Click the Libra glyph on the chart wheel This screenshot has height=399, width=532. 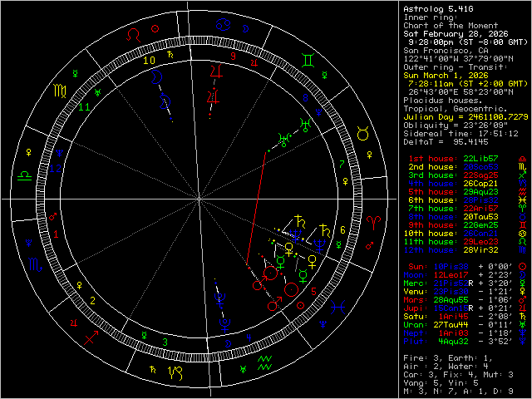[24, 175]
